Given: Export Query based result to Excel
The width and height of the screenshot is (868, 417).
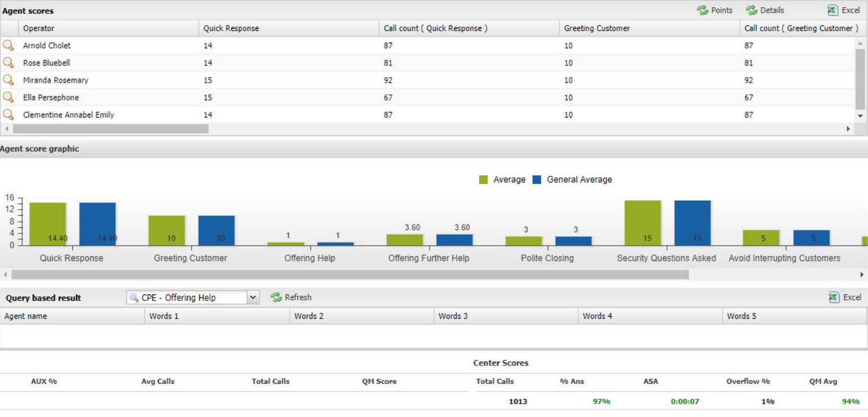Looking at the screenshot, I should coord(845,297).
